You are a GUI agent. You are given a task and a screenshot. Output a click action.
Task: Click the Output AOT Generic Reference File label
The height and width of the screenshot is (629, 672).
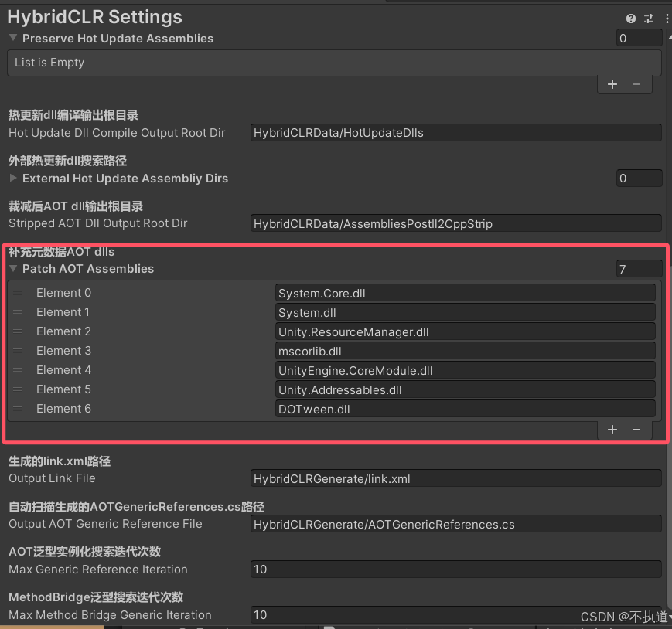[x=105, y=524]
